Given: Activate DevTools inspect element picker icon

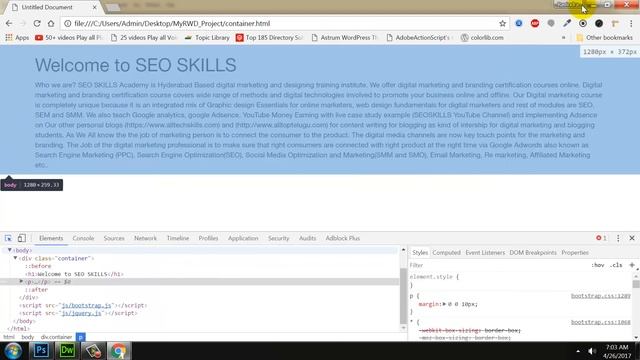Looking at the screenshot, I should point(8,238).
